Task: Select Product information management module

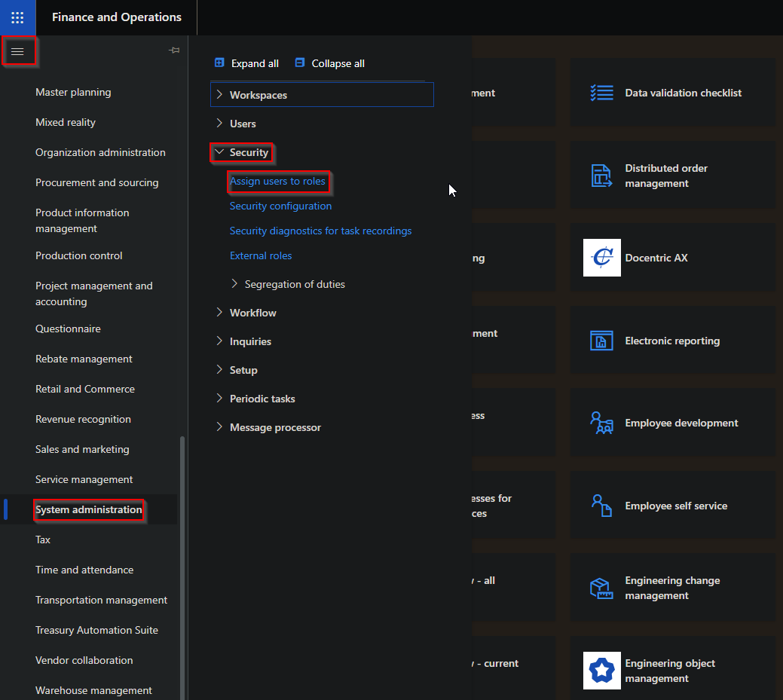Action: pyautogui.click(x=82, y=221)
